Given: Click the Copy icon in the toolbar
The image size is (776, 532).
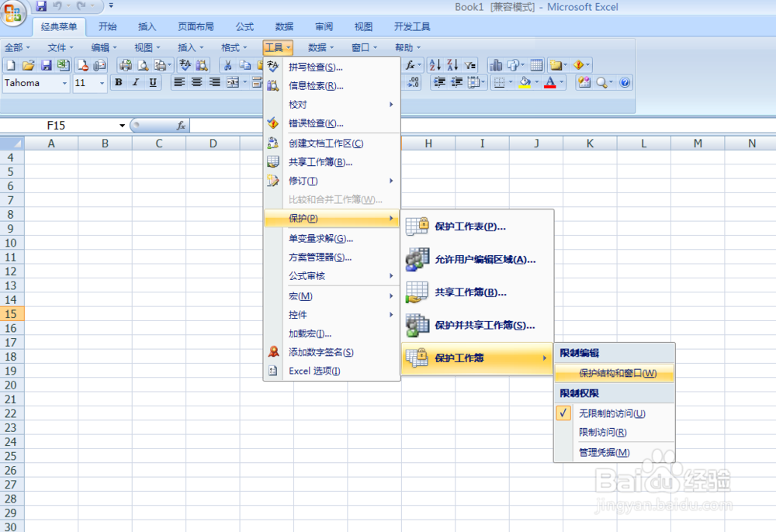Looking at the screenshot, I should pos(245,65).
